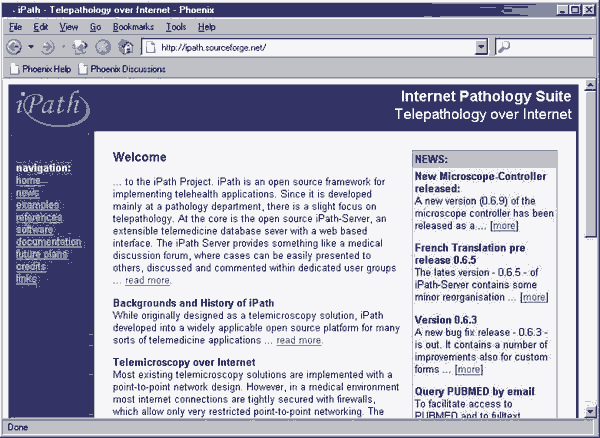Image resolution: width=600 pixels, height=438 pixels.
Task: Open the references navigation link
Action: (39, 217)
